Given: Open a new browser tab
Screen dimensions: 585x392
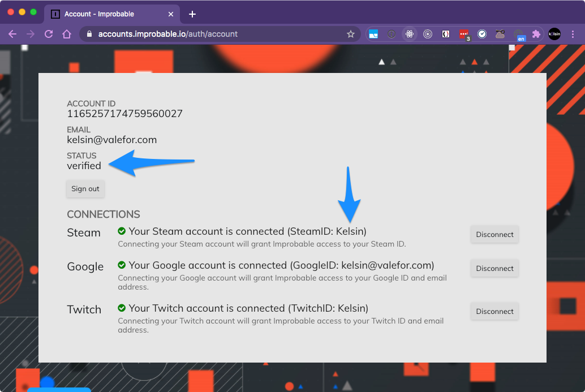Looking at the screenshot, I should 192,14.
